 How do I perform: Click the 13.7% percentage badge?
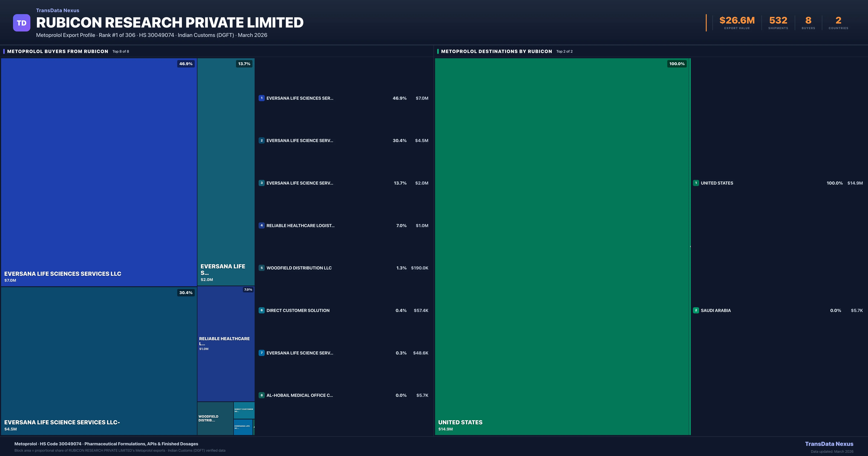[244, 64]
